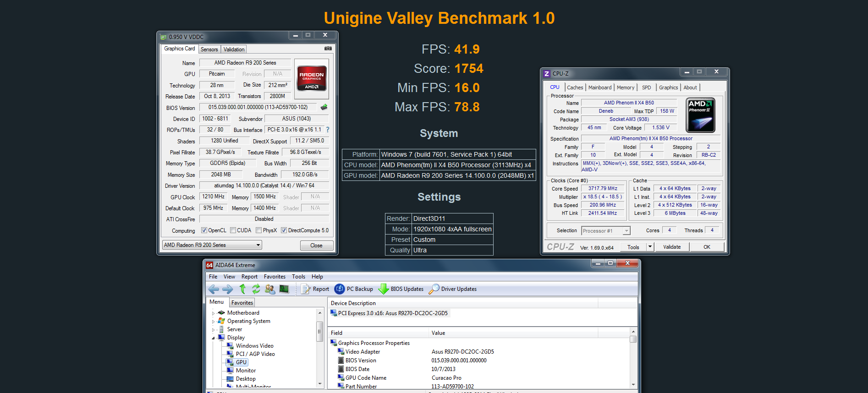Screen dimensions: 868x393
Task: Open the AIDA64 Favorites menu in menu bar
Action: (275, 277)
